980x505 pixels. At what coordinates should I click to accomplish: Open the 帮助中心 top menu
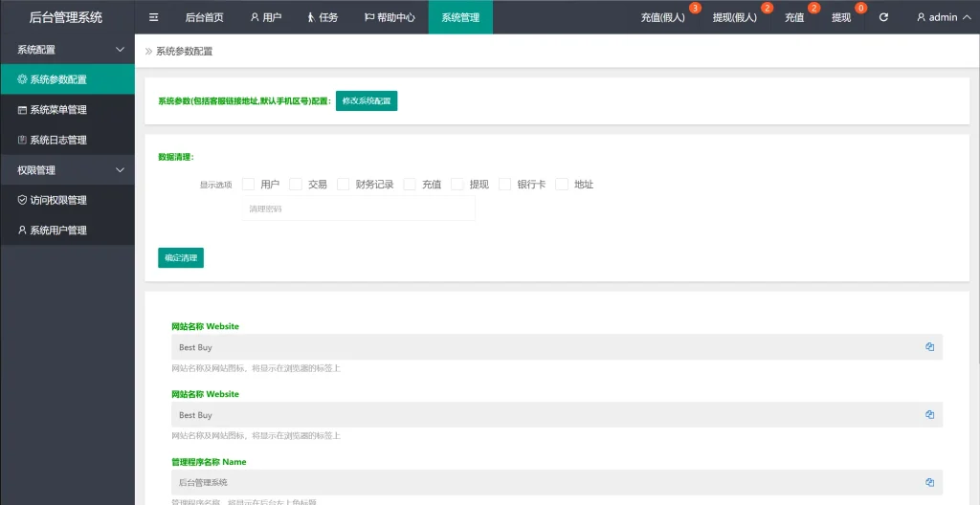(390, 17)
